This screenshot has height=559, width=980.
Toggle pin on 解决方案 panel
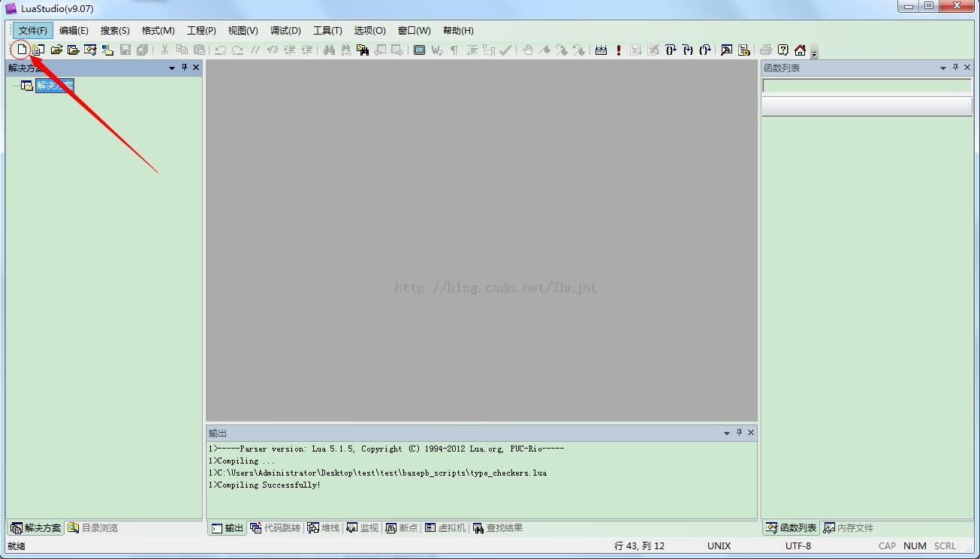click(x=185, y=68)
